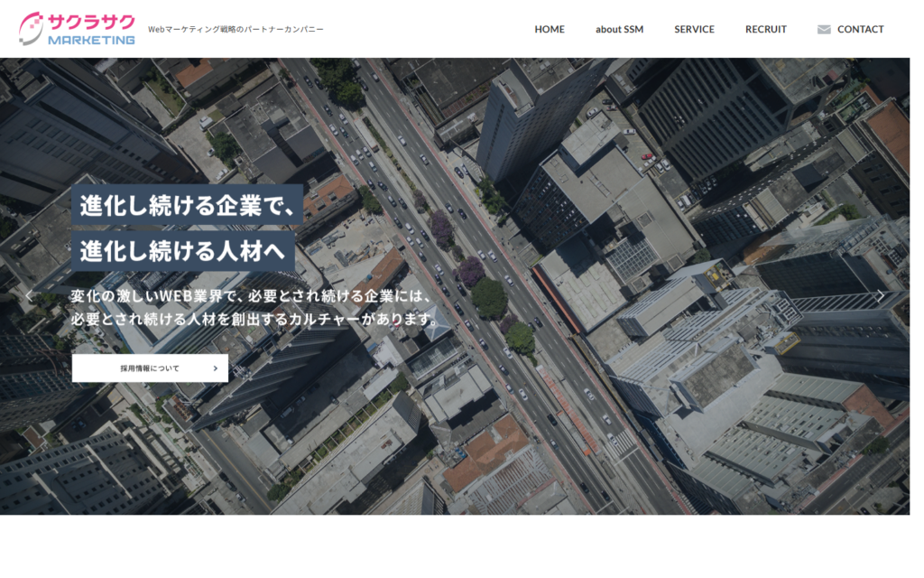Click the 進化し続ける企業で、 headline
Screen dimensions: 924x578
point(188,205)
